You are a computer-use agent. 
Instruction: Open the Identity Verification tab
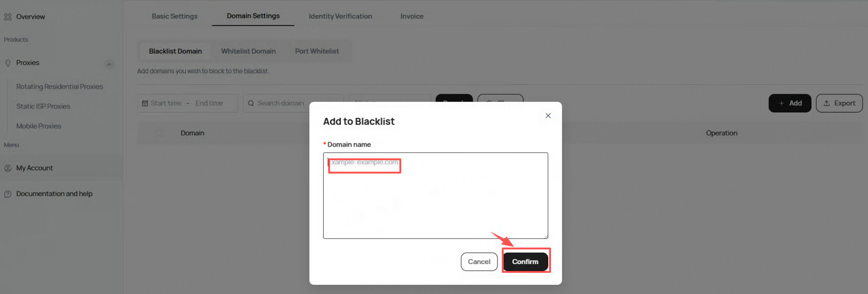point(340,16)
